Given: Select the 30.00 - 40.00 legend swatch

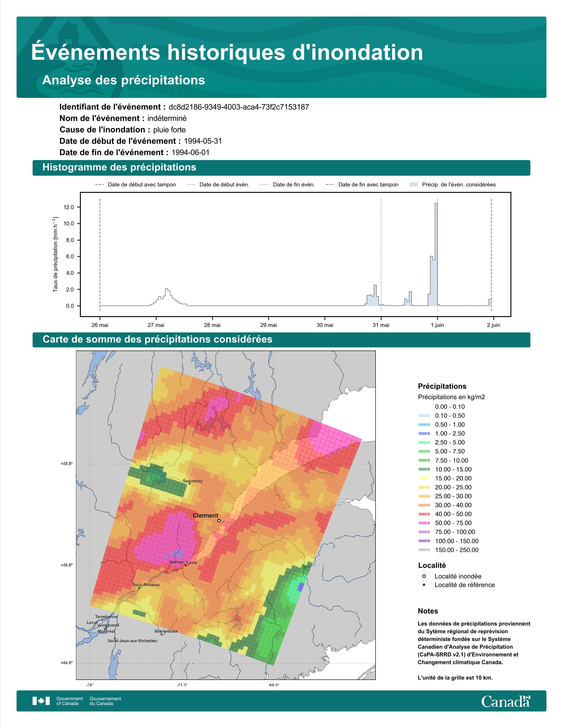Looking at the screenshot, I should click(424, 505).
